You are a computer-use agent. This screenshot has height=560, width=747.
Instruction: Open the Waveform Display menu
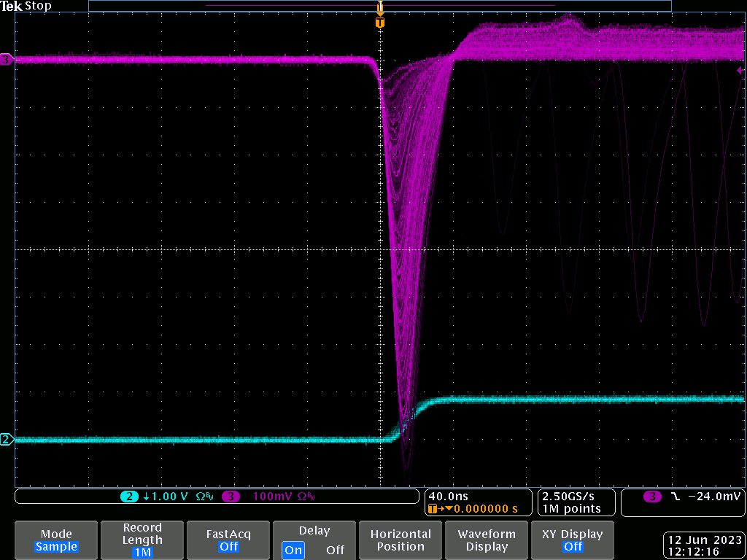[487, 540]
